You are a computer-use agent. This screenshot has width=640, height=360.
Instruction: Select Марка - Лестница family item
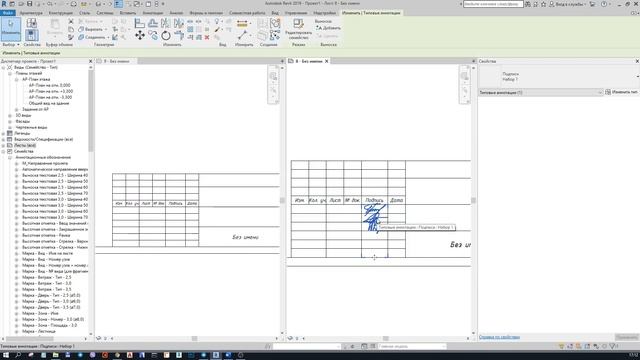click(x=39, y=331)
